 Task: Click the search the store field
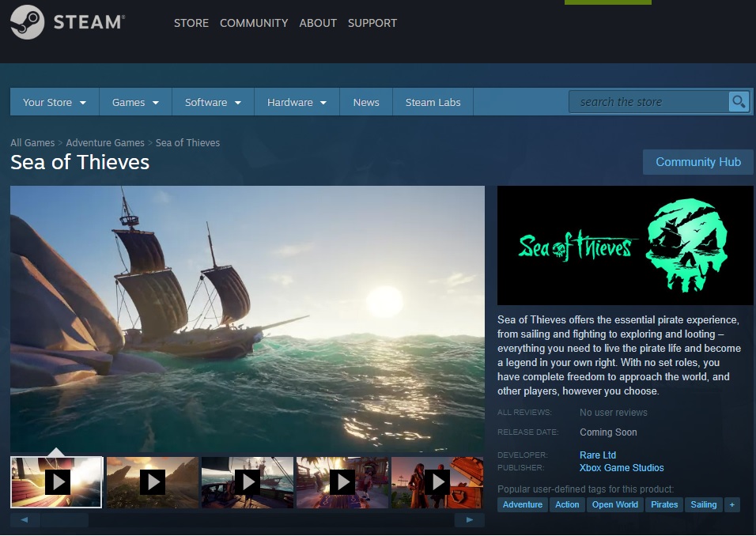tap(649, 102)
